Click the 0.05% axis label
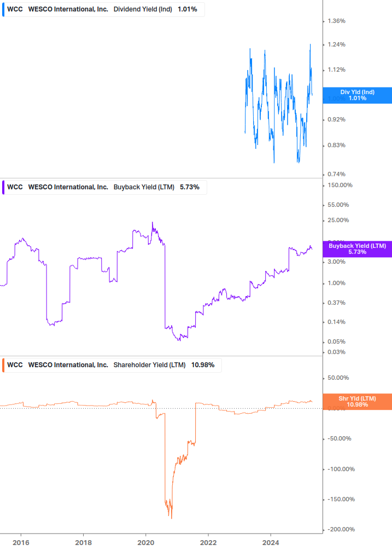392x550 pixels. [336, 341]
